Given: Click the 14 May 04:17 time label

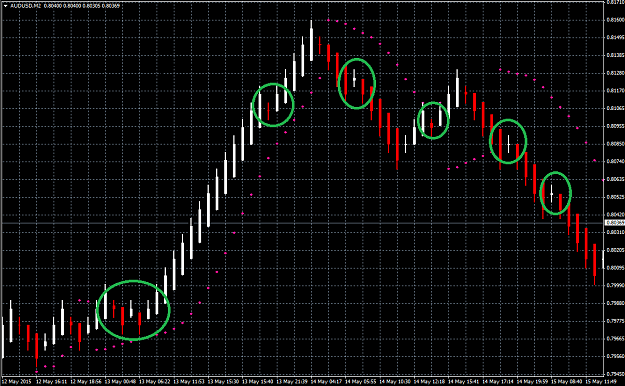Looking at the screenshot, I should tap(326, 382).
